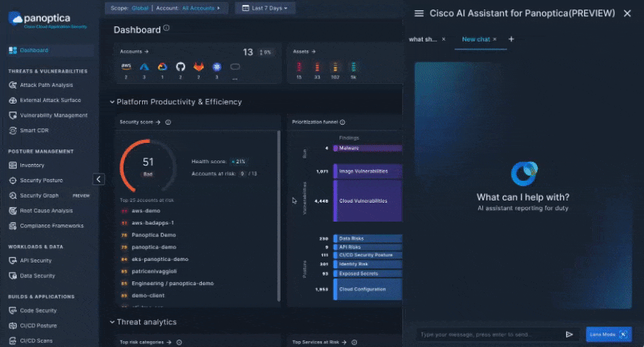644x347 pixels.
Task: Click the Security score info icon
Action: 168,122
